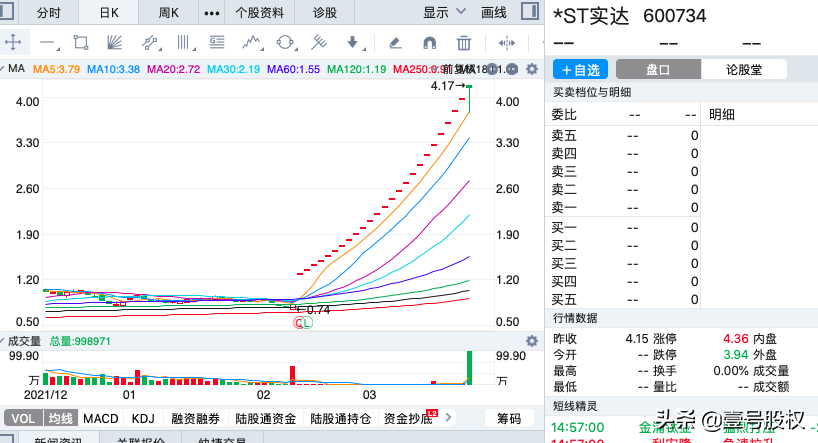Click the 涨停 limit-up price 4.36
The height and width of the screenshot is (443, 818).
736,339
